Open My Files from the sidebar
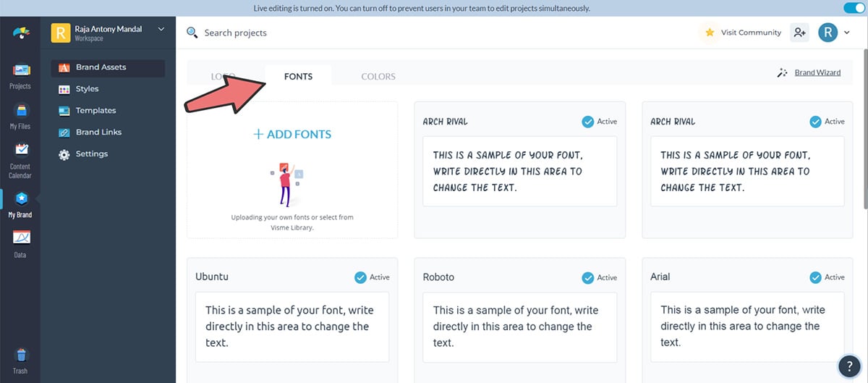The width and height of the screenshot is (868, 383). [20, 115]
